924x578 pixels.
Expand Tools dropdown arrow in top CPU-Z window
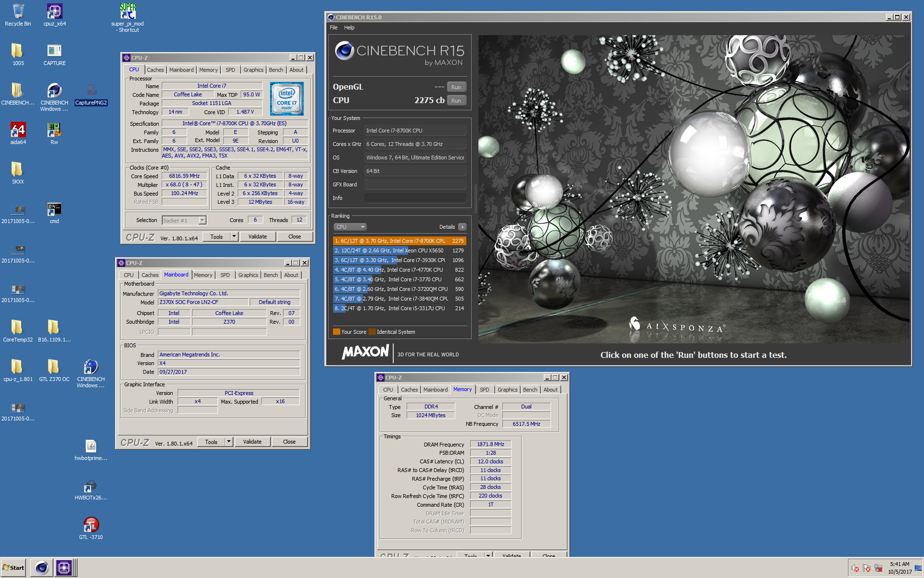[x=234, y=236]
